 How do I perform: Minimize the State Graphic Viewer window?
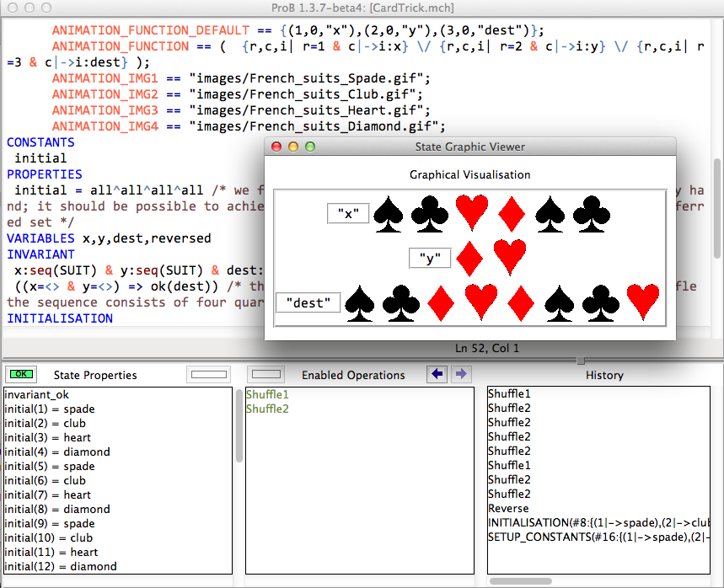coord(293,147)
